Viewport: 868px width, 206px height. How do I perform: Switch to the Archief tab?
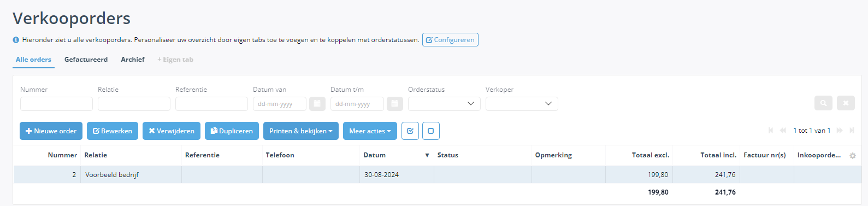pyautogui.click(x=133, y=60)
